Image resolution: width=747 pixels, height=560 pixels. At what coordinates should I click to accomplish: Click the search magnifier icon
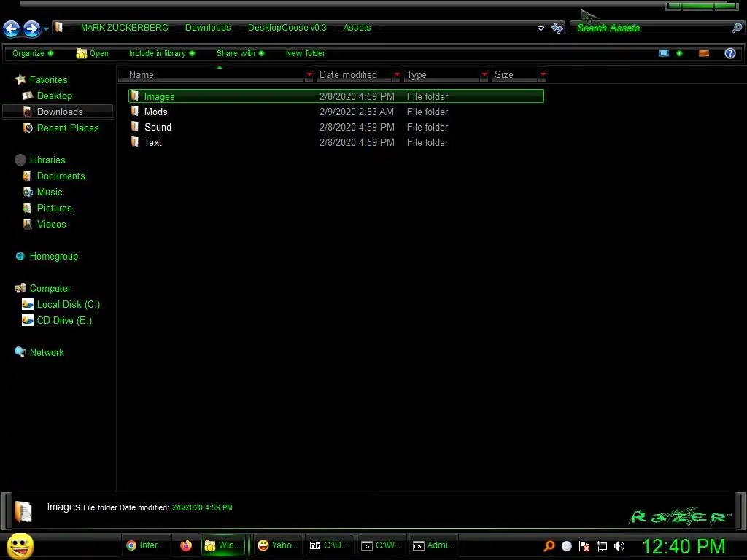[737, 28]
